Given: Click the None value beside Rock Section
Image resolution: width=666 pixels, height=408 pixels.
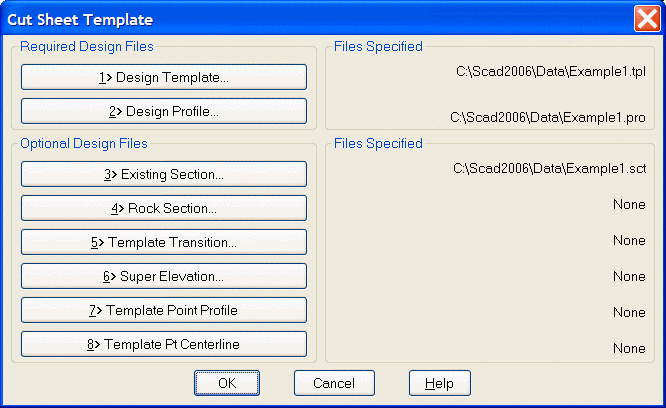Looking at the screenshot, I should coord(629,205).
